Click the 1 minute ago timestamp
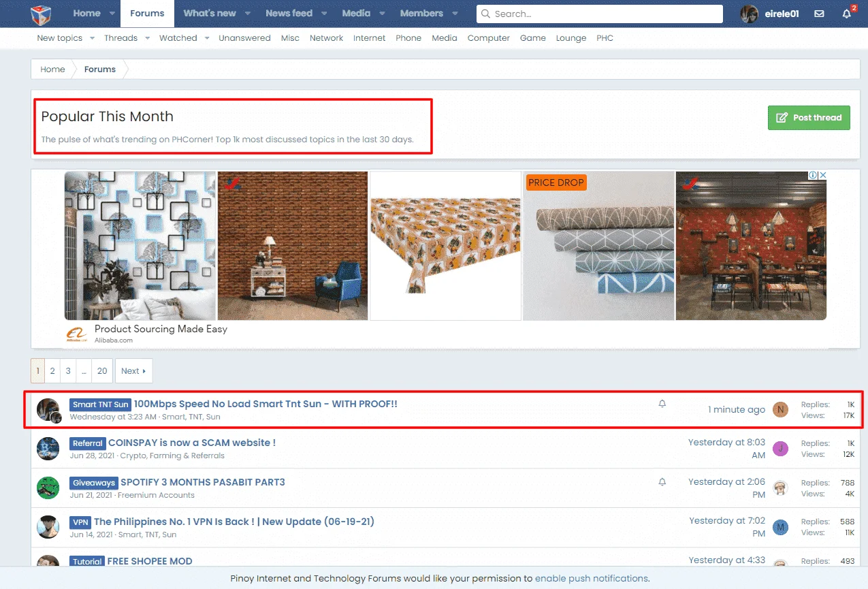This screenshot has height=589, width=868. pyautogui.click(x=737, y=409)
